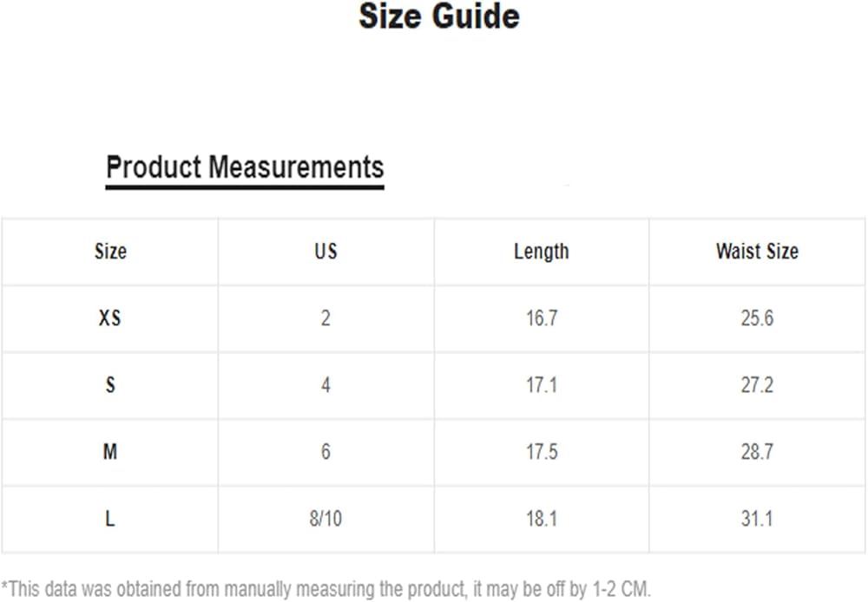Select the XS size row label
Viewport: 868px width, 602px height.
click(110, 318)
